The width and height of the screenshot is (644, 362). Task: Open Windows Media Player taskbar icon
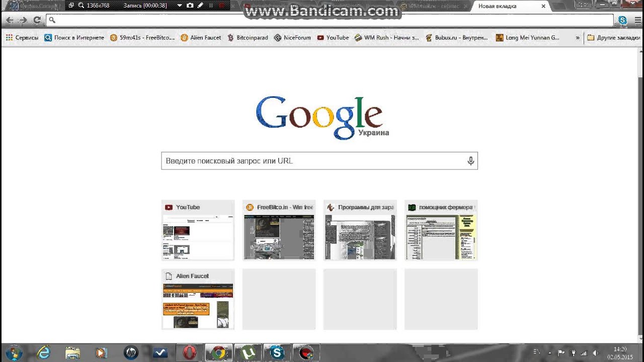(x=102, y=353)
